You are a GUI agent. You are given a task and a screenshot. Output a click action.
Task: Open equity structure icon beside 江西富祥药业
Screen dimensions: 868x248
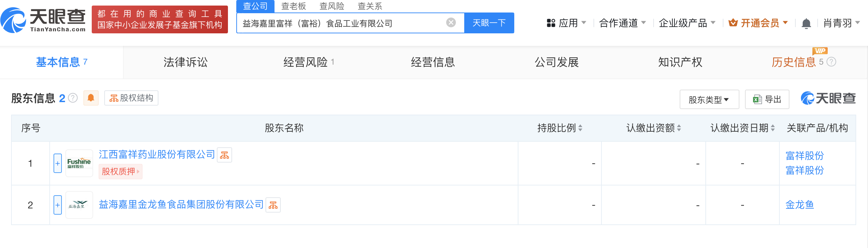pos(224,155)
